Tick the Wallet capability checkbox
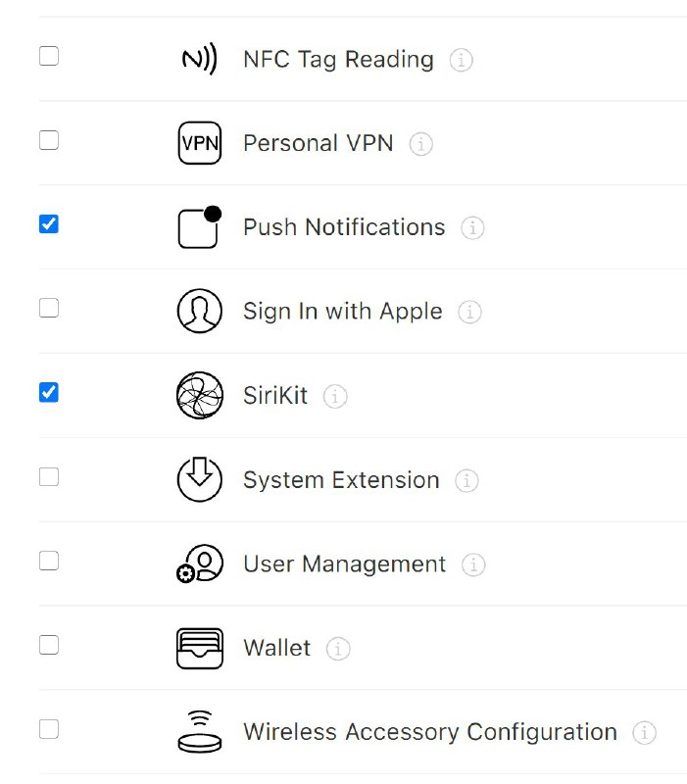The width and height of the screenshot is (687, 784). click(x=49, y=645)
